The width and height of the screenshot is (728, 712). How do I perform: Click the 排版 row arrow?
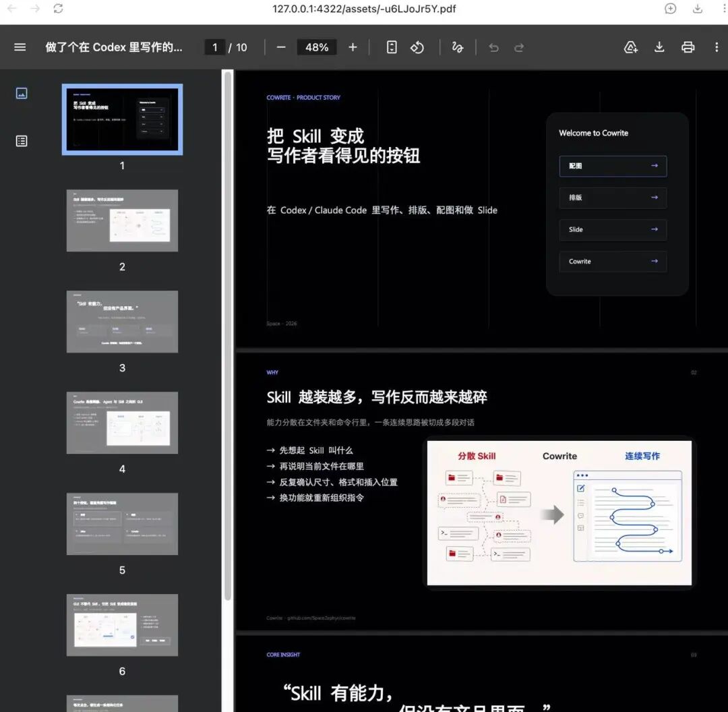click(654, 198)
